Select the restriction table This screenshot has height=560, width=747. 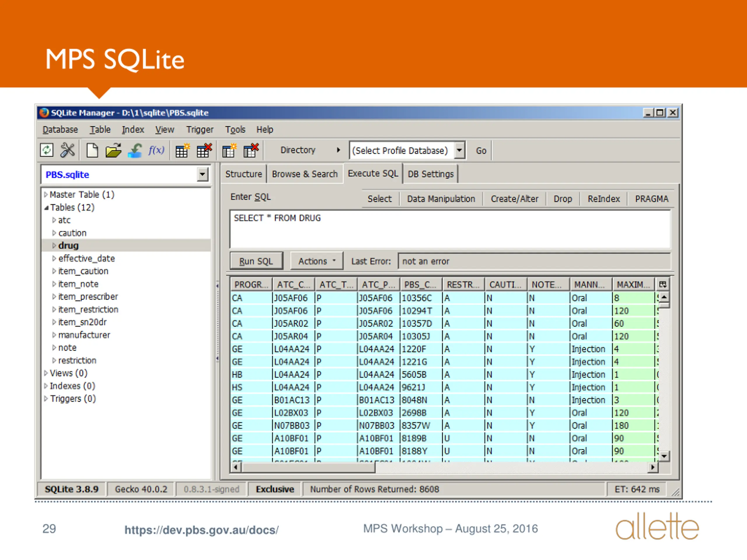pyautogui.click(x=77, y=360)
